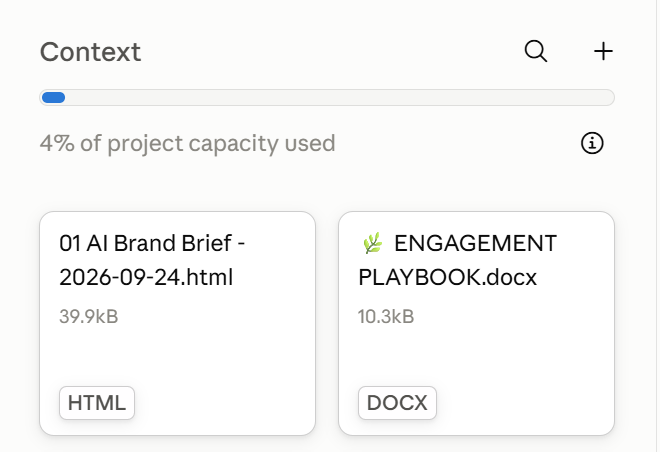
Task: Open the ENGAGEMENT PLAYBOOK.docx file card
Action: pyautogui.click(x=476, y=323)
